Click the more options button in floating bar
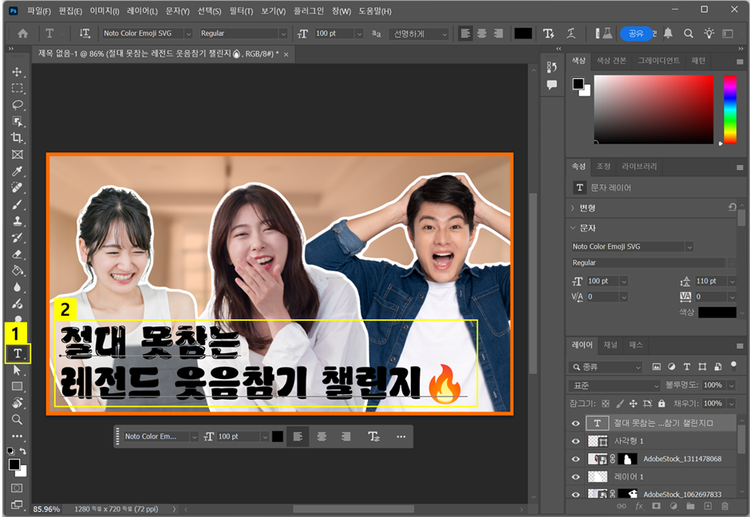This screenshot has height=517, width=750. (x=401, y=437)
